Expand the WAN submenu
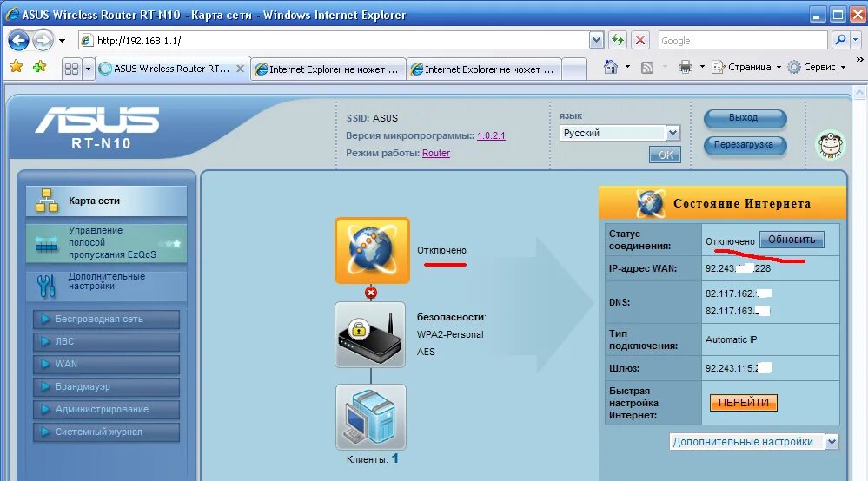The width and height of the screenshot is (868, 481). click(x=106, y=365)
